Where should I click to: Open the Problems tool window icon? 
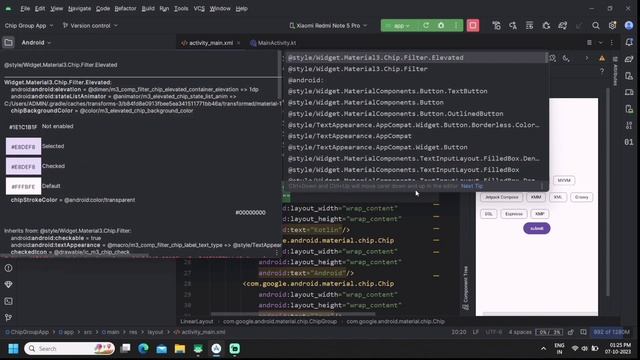8,268
